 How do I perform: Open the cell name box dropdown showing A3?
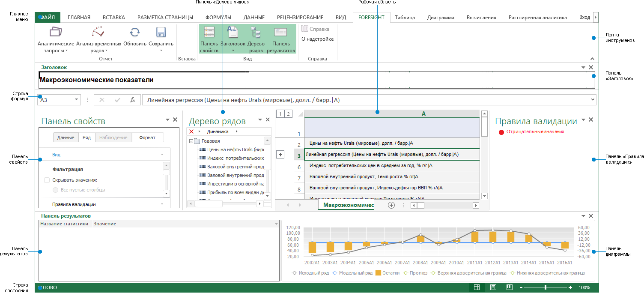[77, 99]
